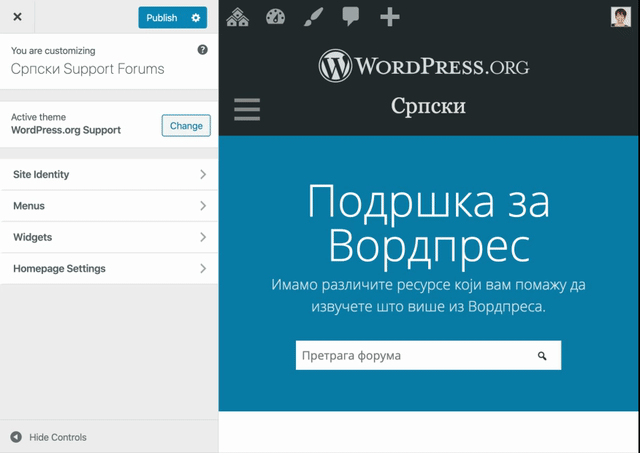Screen dimensions: 640x453
Task: Open the Widgets panel
Action: [x=108, y=237]
